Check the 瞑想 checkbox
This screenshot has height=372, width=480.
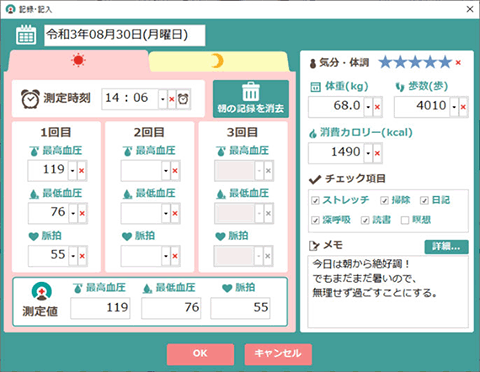405,220
